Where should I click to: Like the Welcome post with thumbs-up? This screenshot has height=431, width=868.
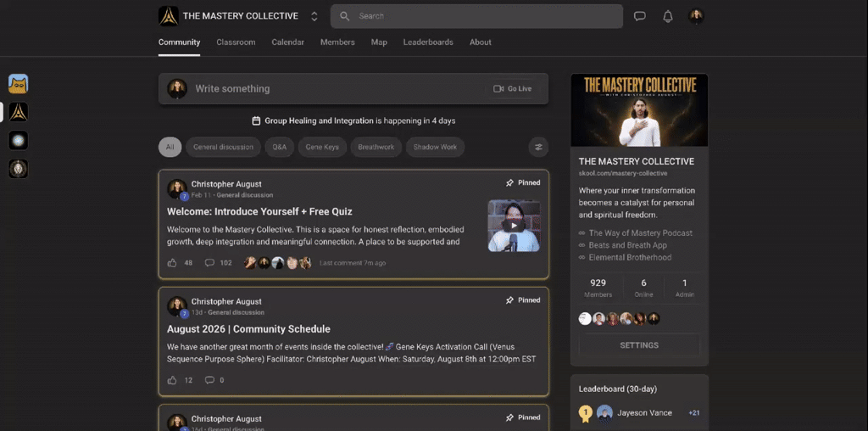click(172, 263)
